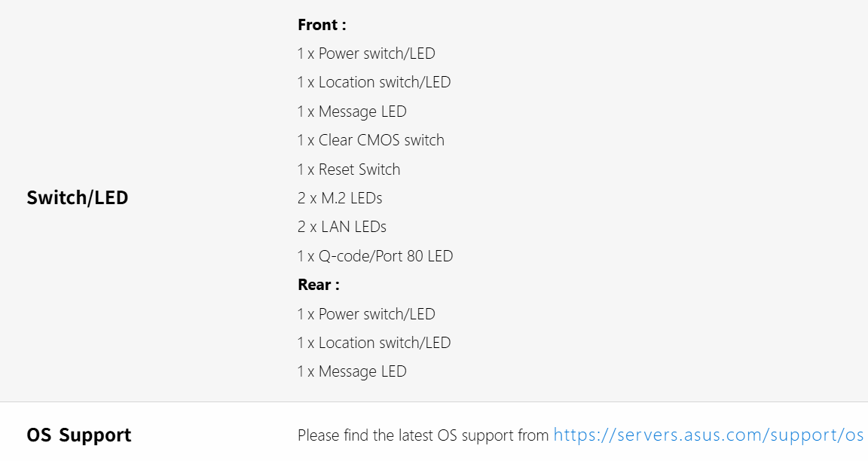
Task: Select the bold 'Rear :' label
Action: coord(319,285)
